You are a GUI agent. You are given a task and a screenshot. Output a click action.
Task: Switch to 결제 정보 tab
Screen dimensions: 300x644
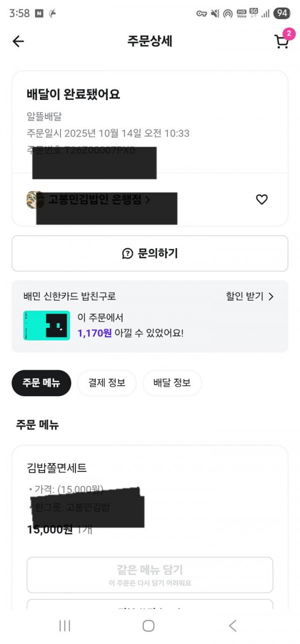[106, 383]
